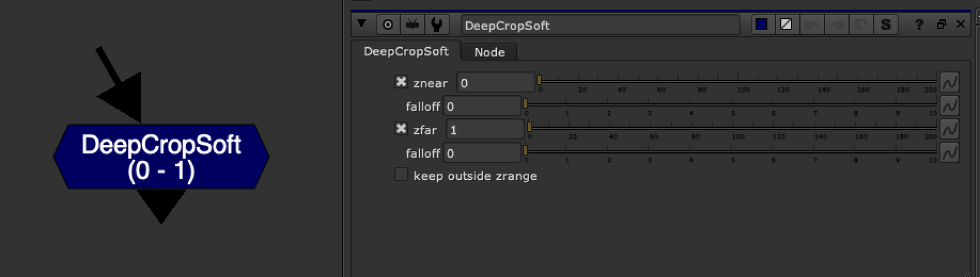This screenshot has width=980, height=277.
Task: Switch to the Node tab
Action: coord(489,52)
